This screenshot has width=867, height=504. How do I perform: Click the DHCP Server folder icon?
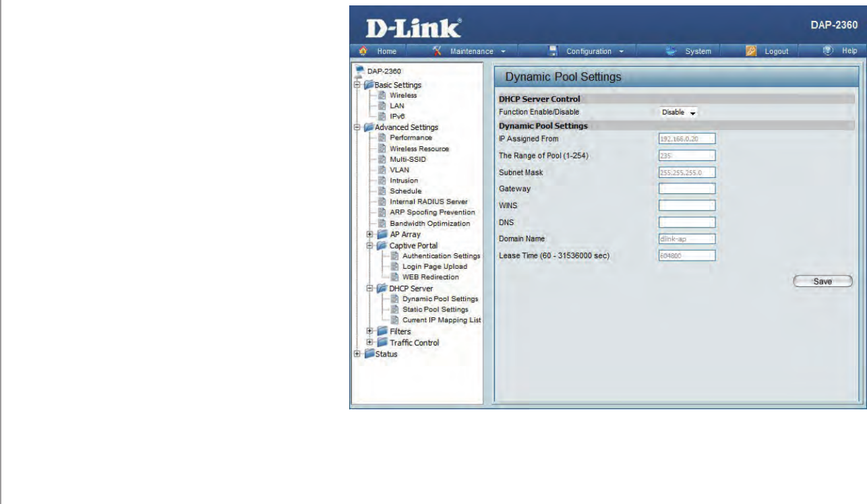click(382, 288)
